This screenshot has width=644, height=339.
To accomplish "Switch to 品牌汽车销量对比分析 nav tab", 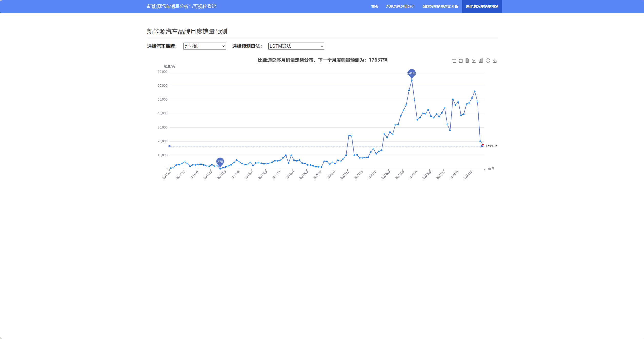I will (440, 6).
